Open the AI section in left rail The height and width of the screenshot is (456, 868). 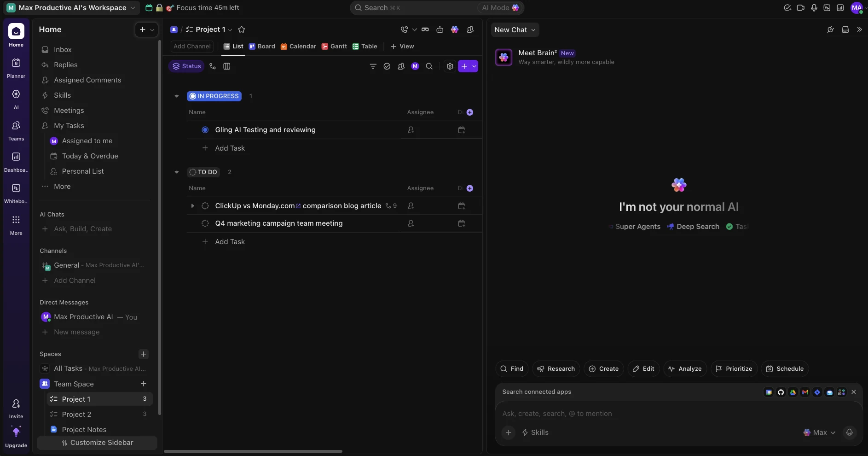pyautogui.click(x=16, y=99)
